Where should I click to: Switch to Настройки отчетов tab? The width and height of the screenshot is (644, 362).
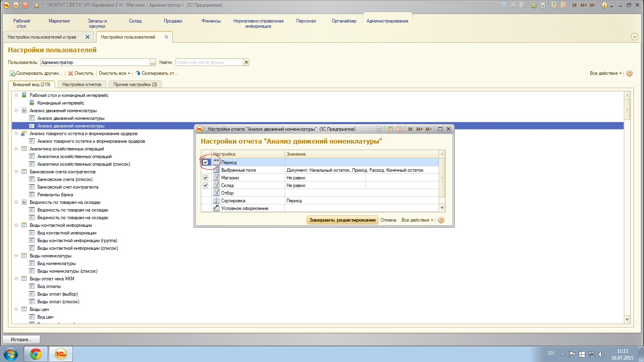coord(82,84)
